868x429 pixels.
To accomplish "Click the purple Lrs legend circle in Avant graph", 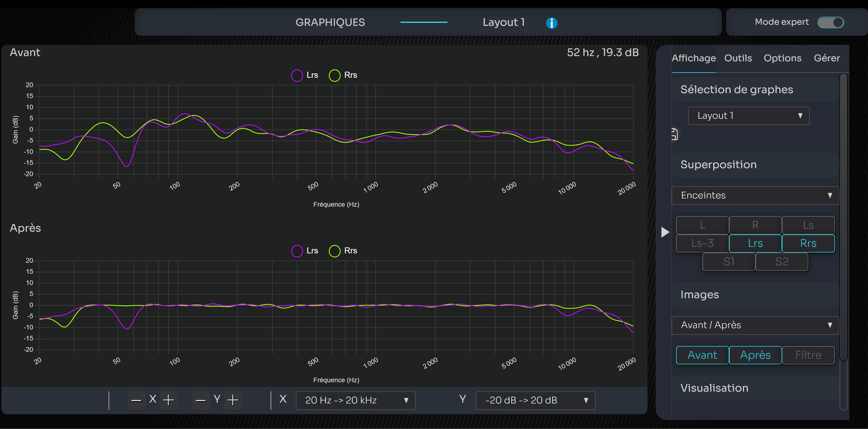I will [x=297, y=75].
